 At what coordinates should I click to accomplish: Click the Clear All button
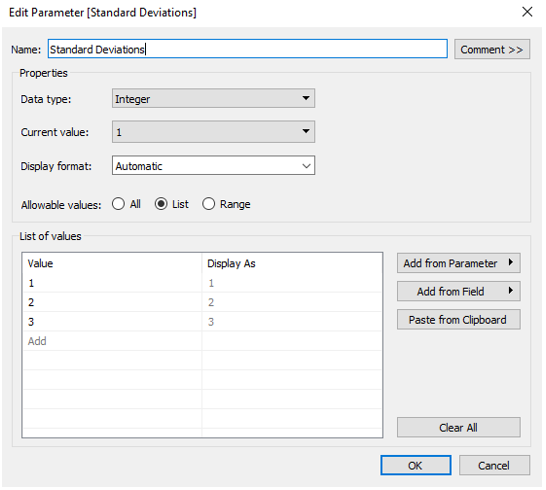(459, 427)
